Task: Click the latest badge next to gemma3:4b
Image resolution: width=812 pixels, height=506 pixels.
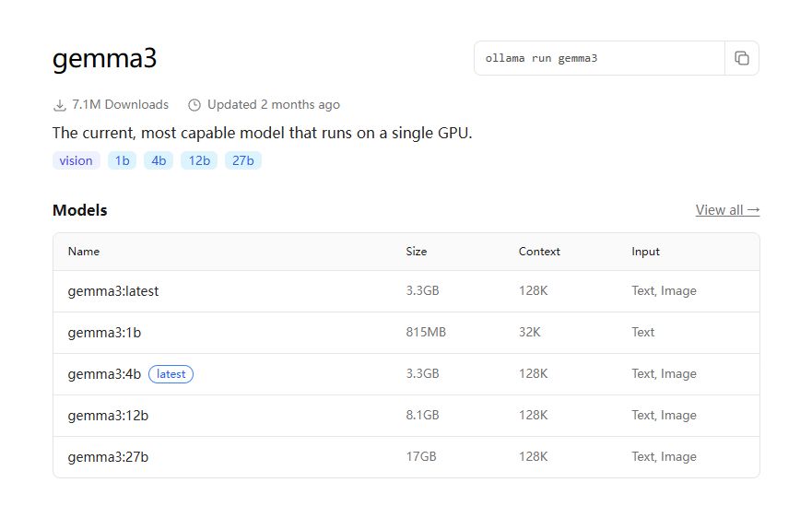Action: point(171,374)
